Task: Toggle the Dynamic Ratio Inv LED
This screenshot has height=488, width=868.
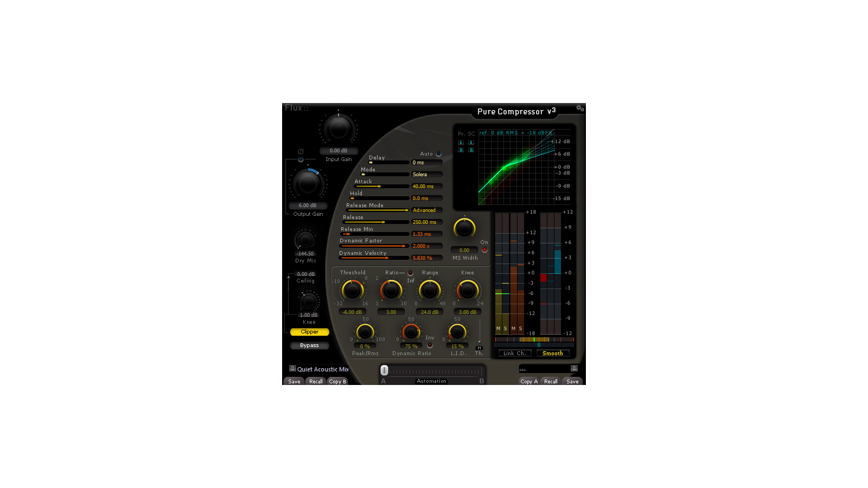Action: tap(430, 345)
